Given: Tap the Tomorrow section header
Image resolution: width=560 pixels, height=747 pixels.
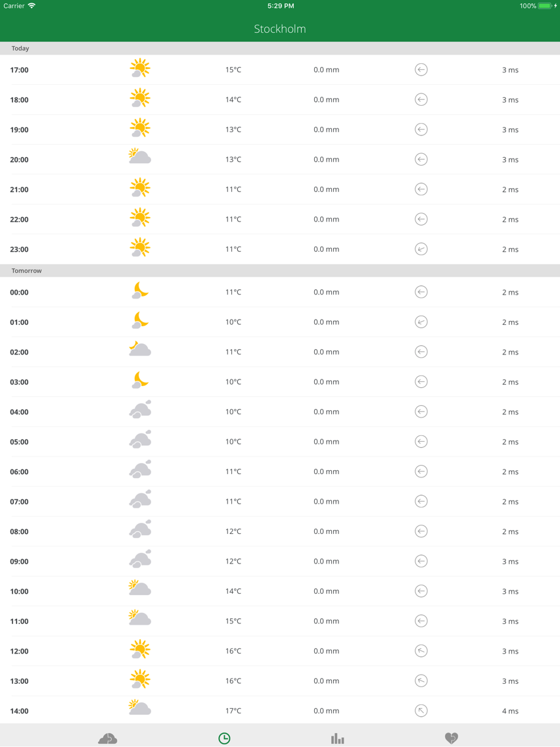Looking at the screenshot, I should coord(27,270).
